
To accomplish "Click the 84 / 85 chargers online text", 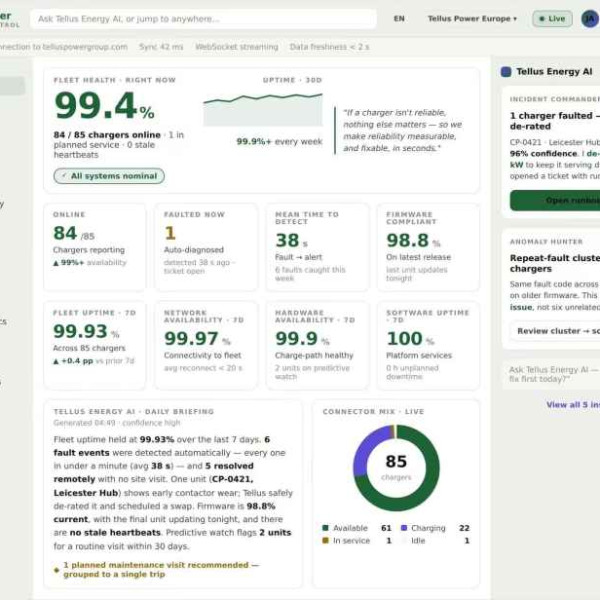I will coord(107,135).
